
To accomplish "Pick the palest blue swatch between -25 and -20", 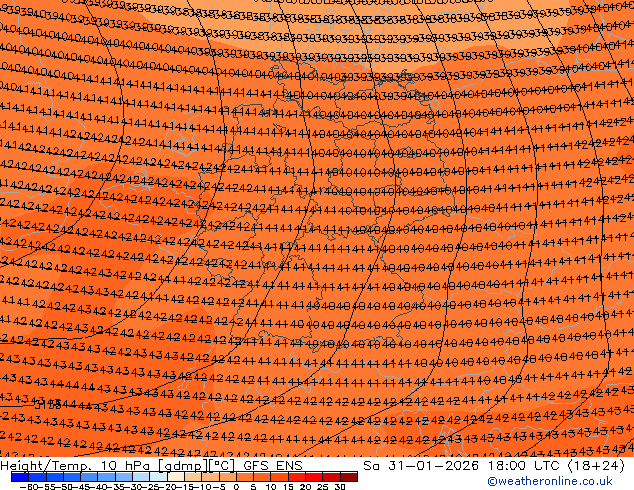I will click(x=158, y=477).
